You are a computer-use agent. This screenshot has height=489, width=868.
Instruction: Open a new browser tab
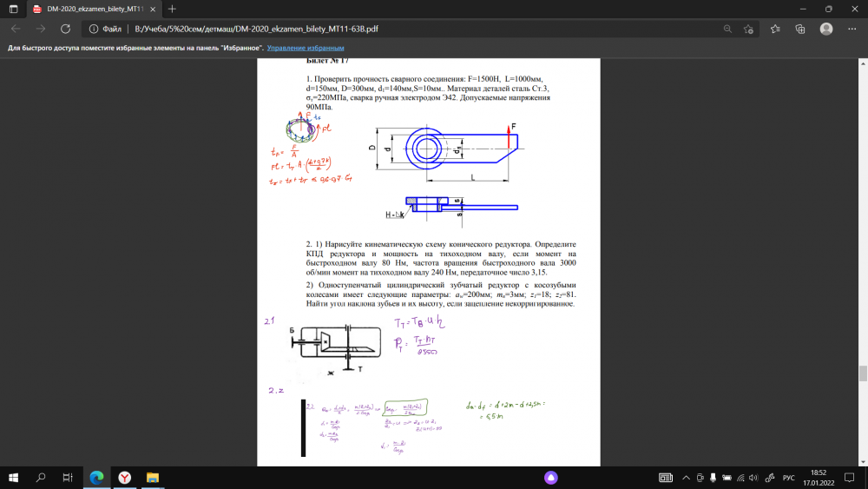[x=172, y=9]
